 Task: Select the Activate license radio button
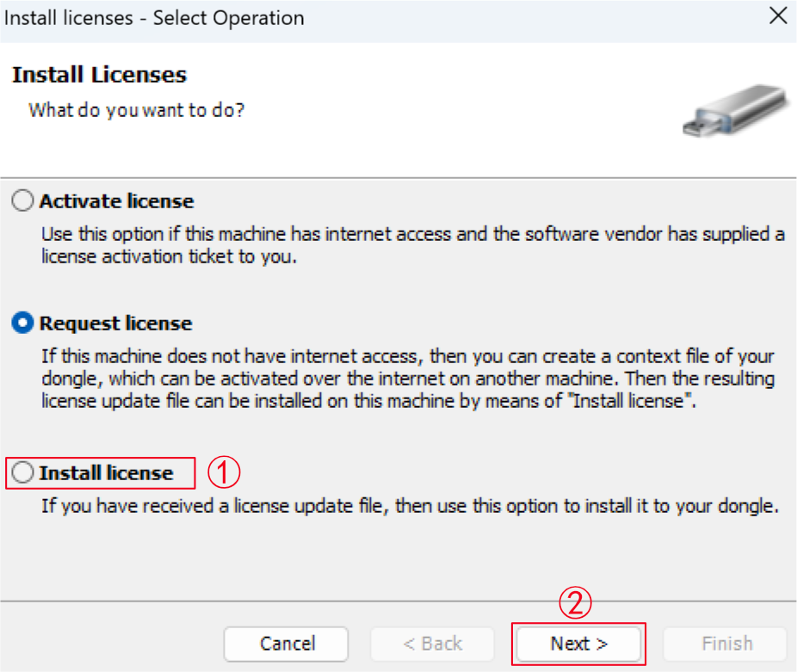(23, 200)
